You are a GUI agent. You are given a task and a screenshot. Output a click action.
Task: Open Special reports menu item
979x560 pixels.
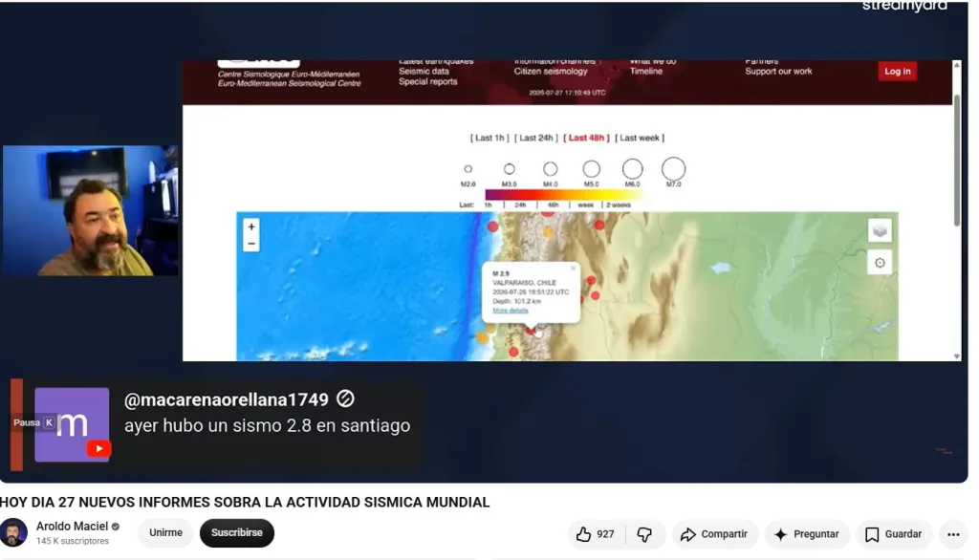click(x=427, y=82)
